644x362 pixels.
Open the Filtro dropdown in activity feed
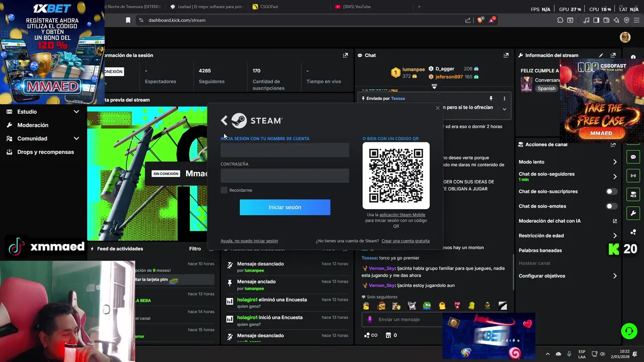click(x=195, y=248)
